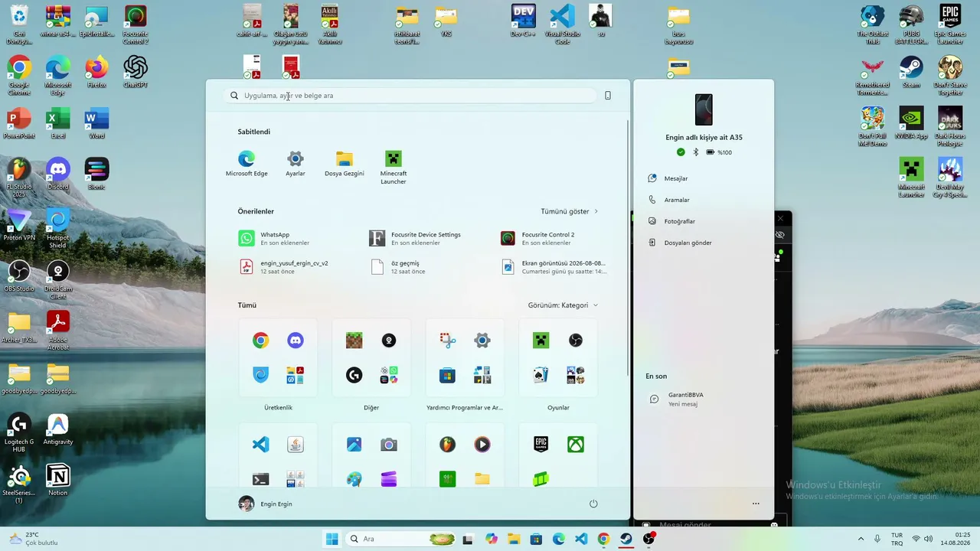
Task: Open OBS Studio in the Oyunlar group
Action: (x=576, y=341)
